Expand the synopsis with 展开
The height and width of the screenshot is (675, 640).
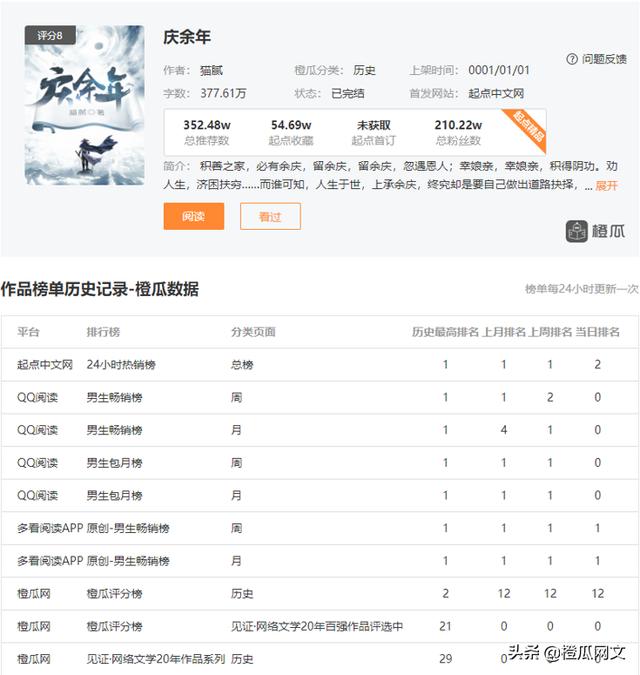click(606, 186)
